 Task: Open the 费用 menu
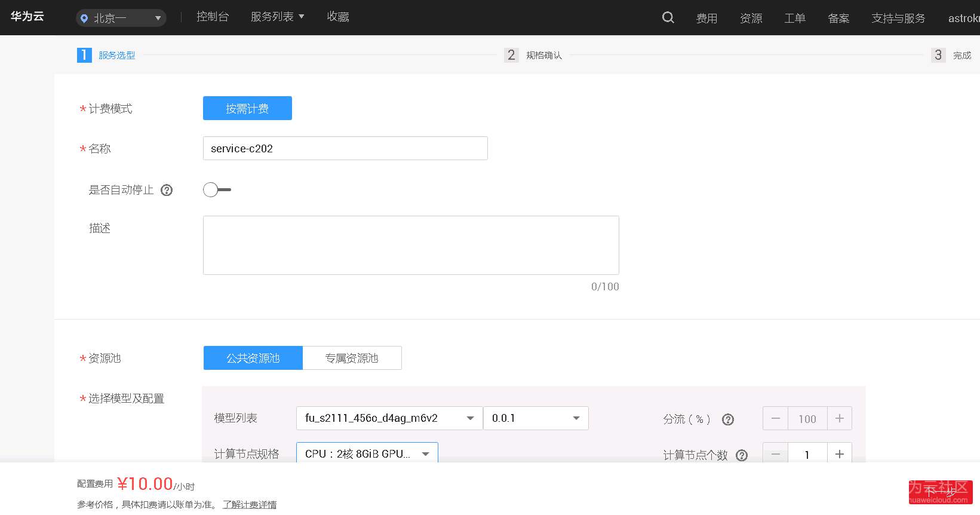pos(706,19)
